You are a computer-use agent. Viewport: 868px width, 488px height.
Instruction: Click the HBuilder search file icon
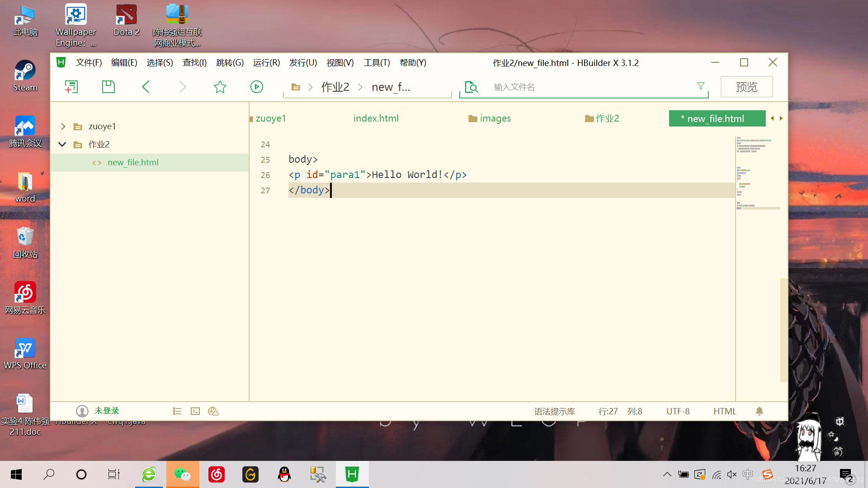(x=472, y=86)
